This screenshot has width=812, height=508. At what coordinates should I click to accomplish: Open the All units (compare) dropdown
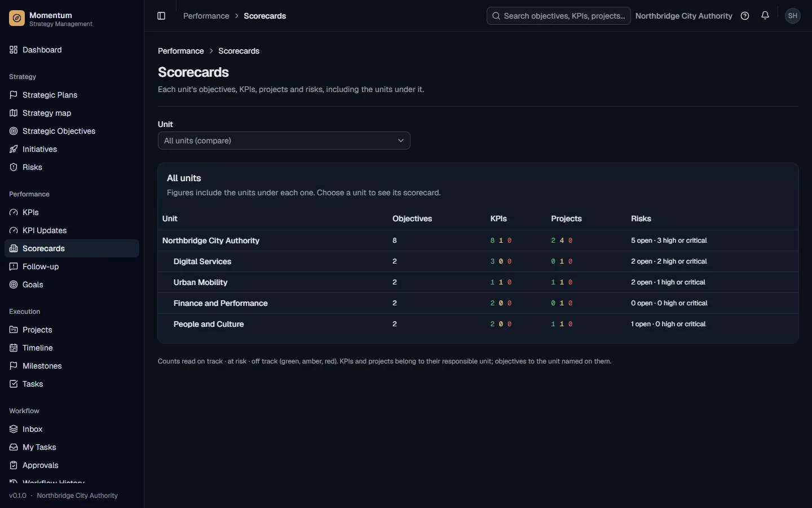click(284, 141)
